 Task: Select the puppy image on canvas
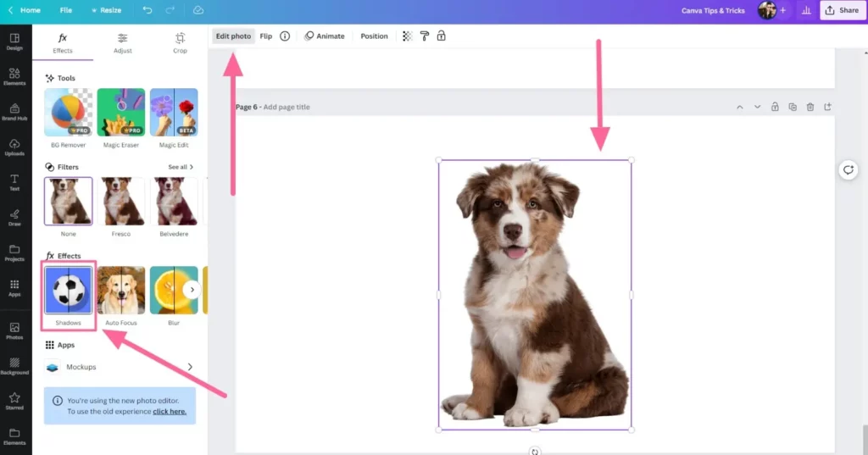(x=535, y=295)
